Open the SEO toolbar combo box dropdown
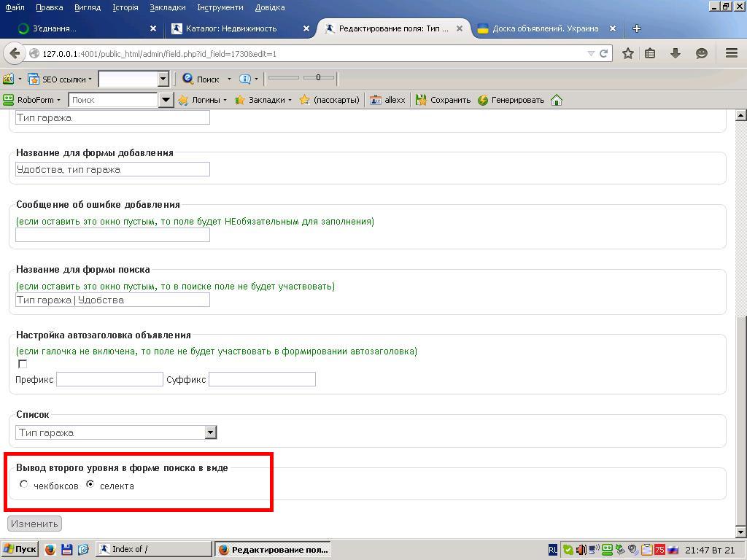 163,79
